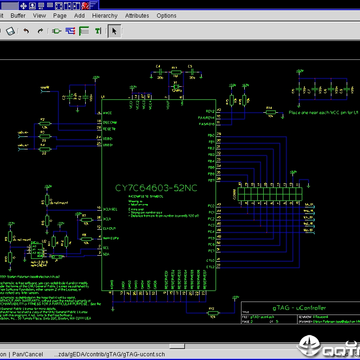This screenshot has width=360, height=360.
Task: Activate the Select mode arrow tool
Action: coord(114,31)
